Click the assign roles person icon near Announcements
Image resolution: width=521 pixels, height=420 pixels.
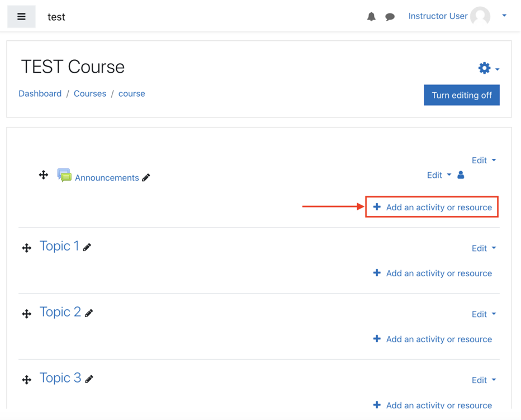coord(460,174)
